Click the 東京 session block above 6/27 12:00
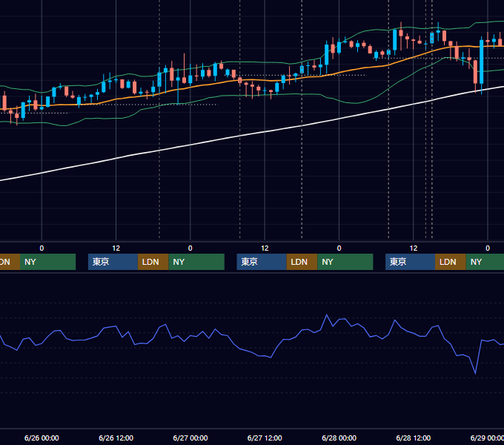Image resolution: width=504 pixels, height=445 pixels. 262,262
